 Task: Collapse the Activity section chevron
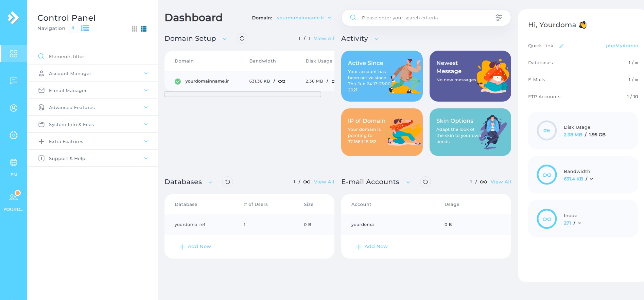[377, 39]
